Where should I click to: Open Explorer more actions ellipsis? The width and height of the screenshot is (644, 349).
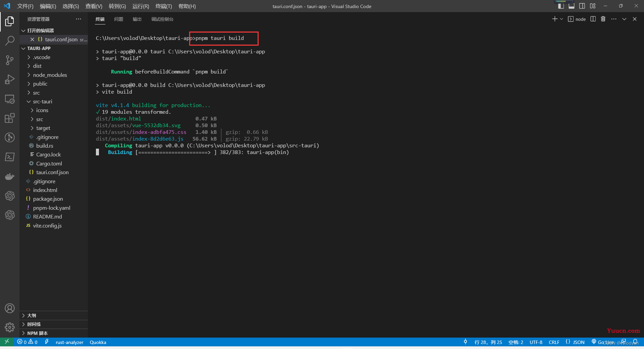[x=78, y=19]
